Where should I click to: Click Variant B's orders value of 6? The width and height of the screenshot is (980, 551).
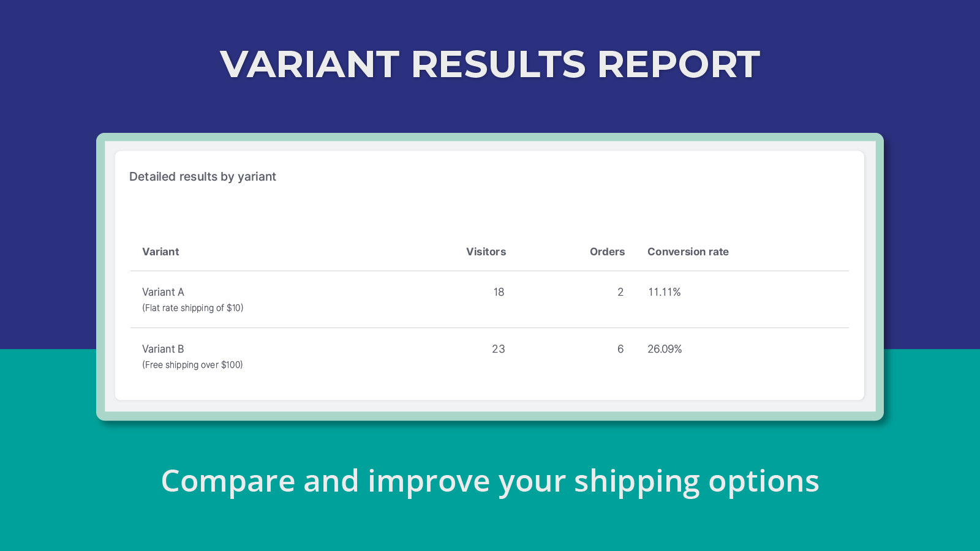(x=620, y=349)
